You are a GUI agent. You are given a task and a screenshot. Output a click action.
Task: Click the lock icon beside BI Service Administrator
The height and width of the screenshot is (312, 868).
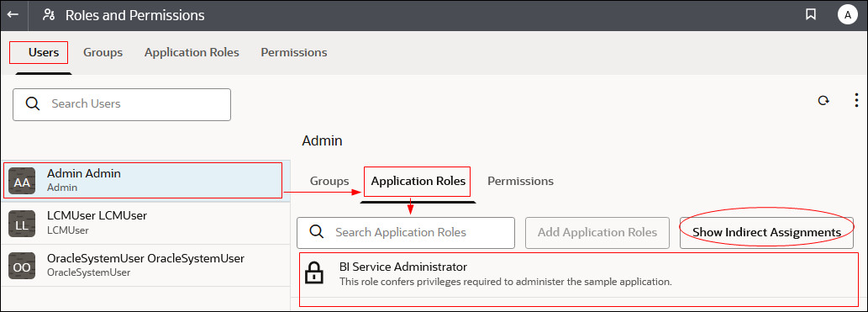click(314, 272)
